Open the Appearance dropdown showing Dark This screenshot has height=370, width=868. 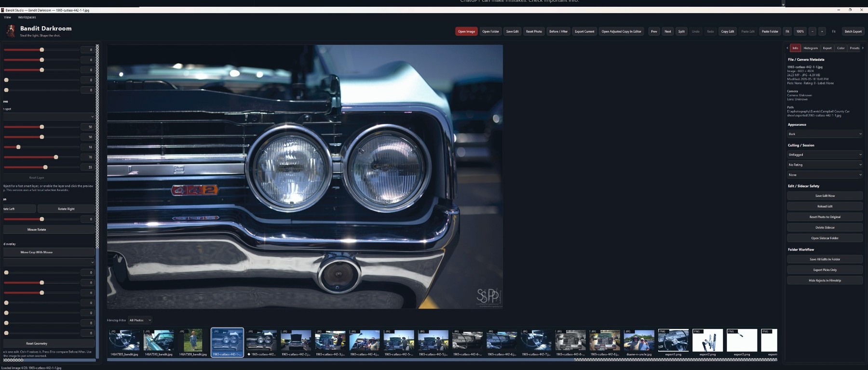click(x=825, y=134)
